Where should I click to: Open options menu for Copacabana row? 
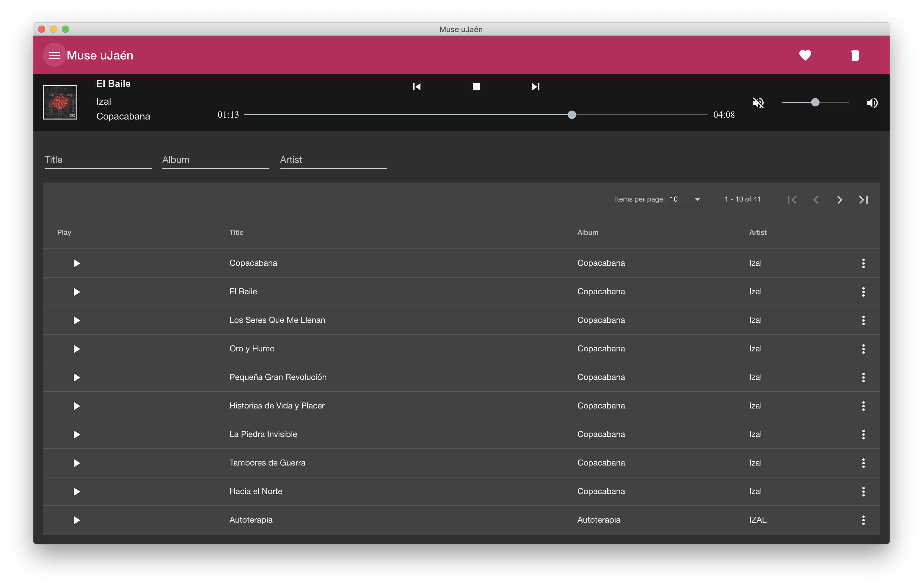(863, 263)
